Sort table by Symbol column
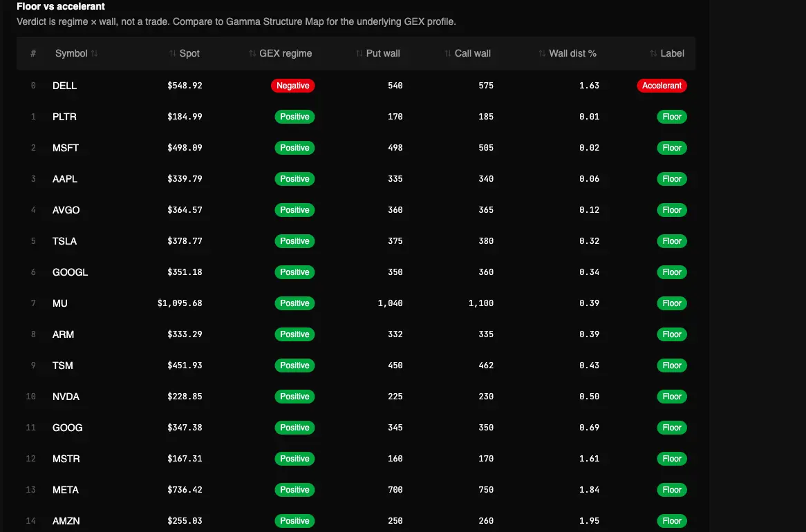806x532 pixels. (76, 53)
